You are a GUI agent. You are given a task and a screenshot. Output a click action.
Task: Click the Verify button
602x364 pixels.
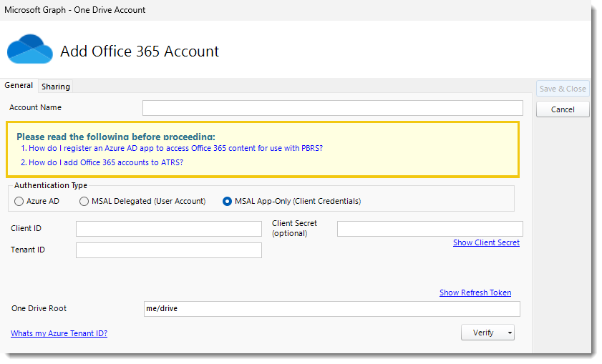coord(483,333)
